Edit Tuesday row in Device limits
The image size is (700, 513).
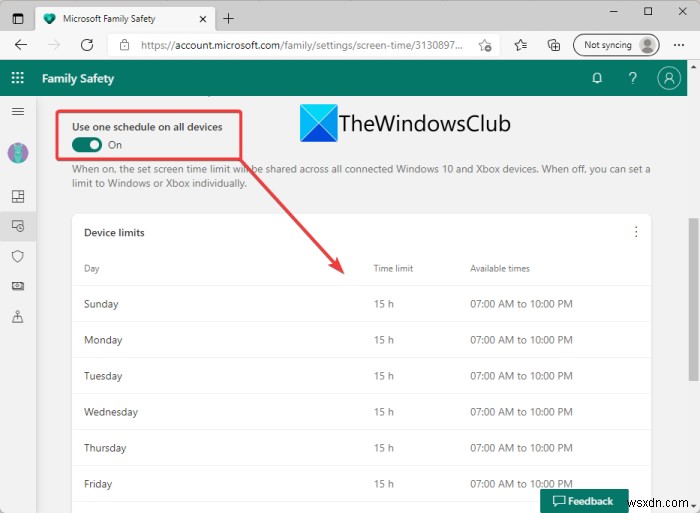(x=361, y=376)
